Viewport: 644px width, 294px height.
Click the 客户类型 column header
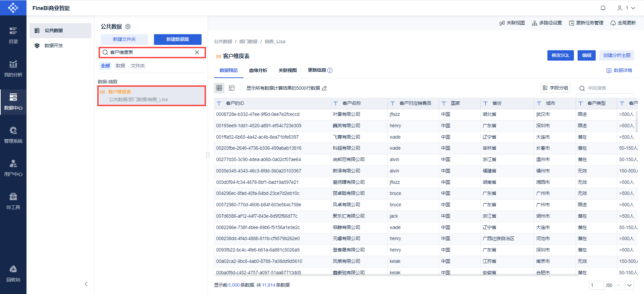(596, 103)
